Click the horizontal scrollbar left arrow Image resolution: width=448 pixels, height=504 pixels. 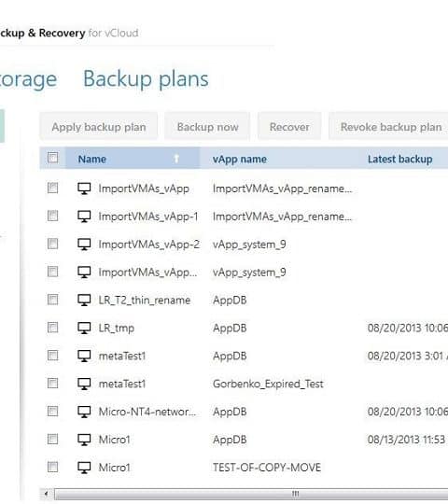point(47,494)
